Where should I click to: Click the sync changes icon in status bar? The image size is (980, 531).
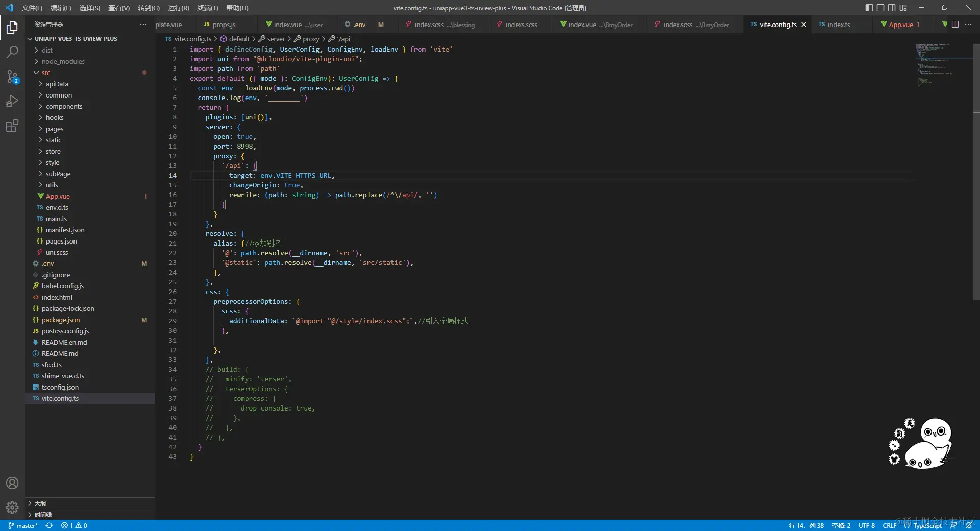coord(50,525)
